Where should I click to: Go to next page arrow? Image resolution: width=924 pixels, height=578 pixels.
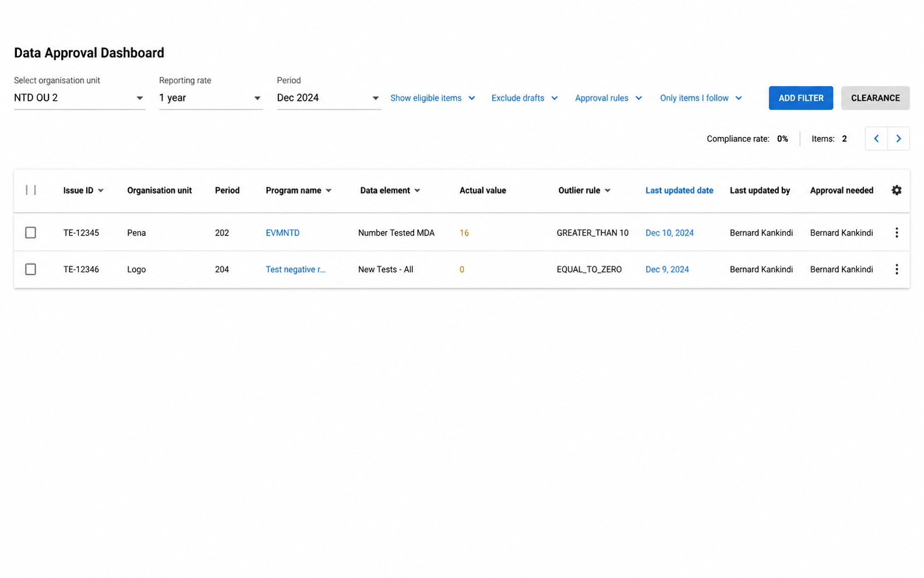pos(898,139)
